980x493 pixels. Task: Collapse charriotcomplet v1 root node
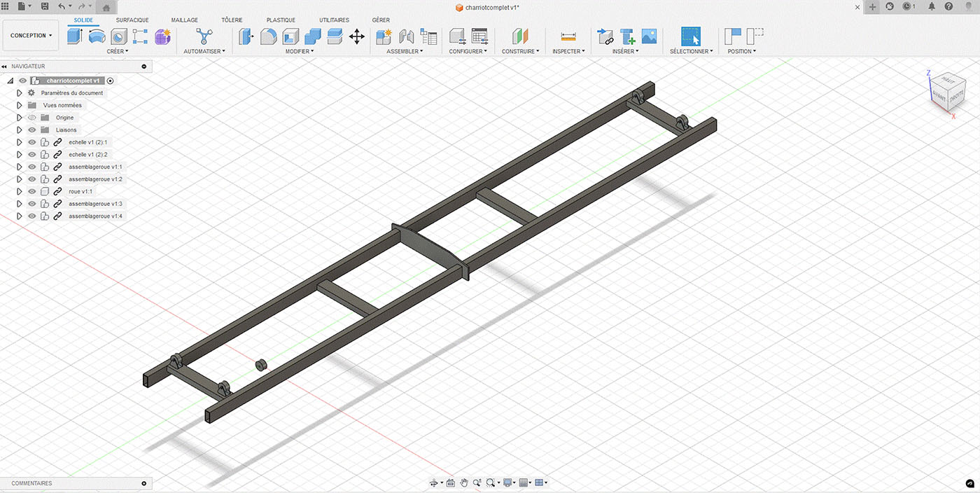(10, 81)
